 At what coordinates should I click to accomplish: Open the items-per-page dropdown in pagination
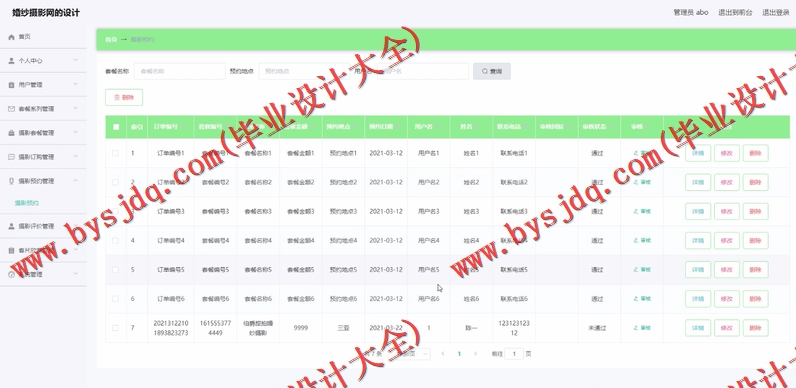(409, 354)
